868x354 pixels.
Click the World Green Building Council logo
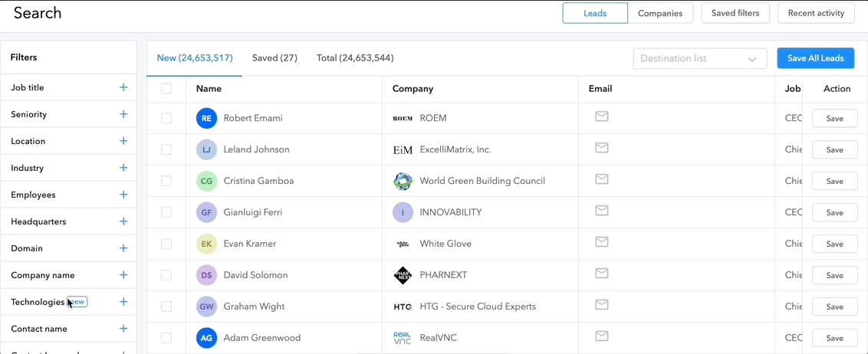(x=403, y=181)
